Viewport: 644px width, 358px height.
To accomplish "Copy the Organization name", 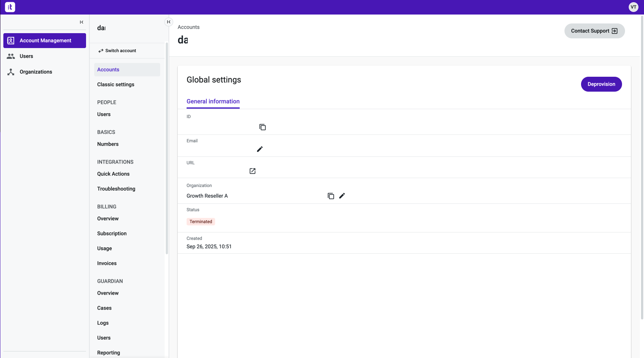I will [x=331, y=196].
